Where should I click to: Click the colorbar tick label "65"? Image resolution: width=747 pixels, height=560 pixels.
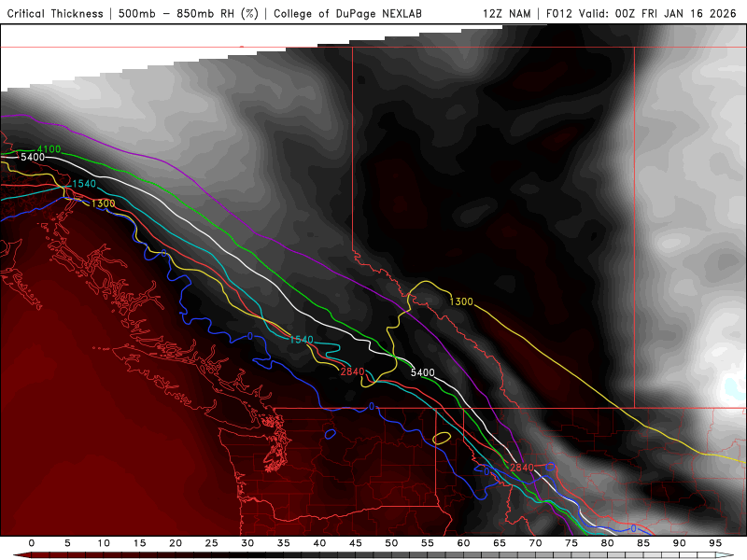point(500,543)
